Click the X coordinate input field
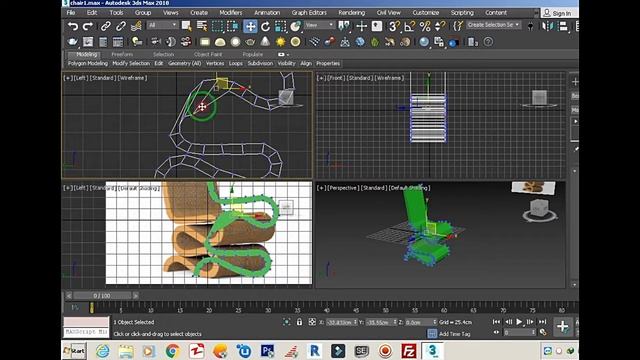Image resolution: width=640 pixels, height=360 pixels. point(341,322)
